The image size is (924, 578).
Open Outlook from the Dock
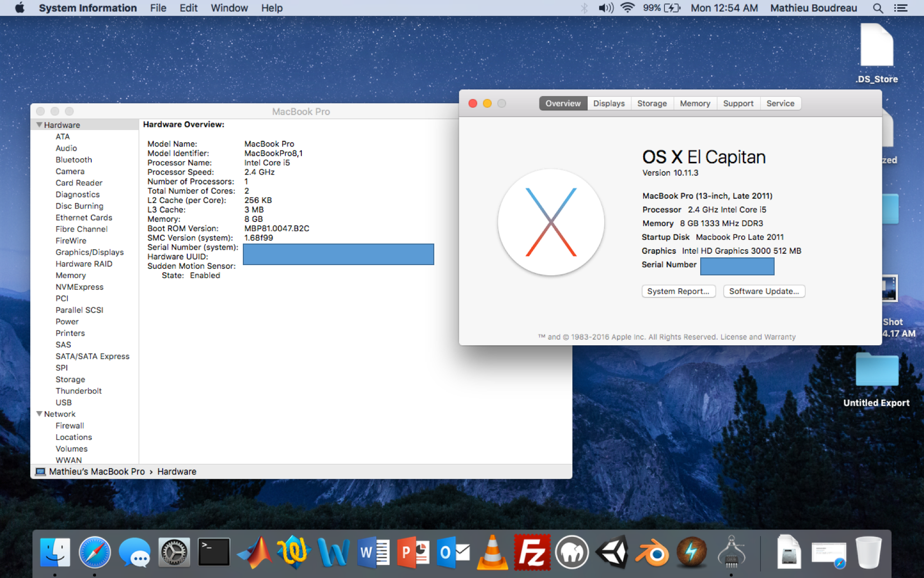[x=453, y=552]
